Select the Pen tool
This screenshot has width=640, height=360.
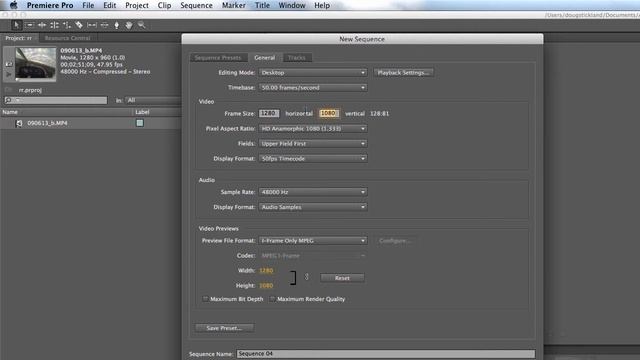tap(117, 25)
